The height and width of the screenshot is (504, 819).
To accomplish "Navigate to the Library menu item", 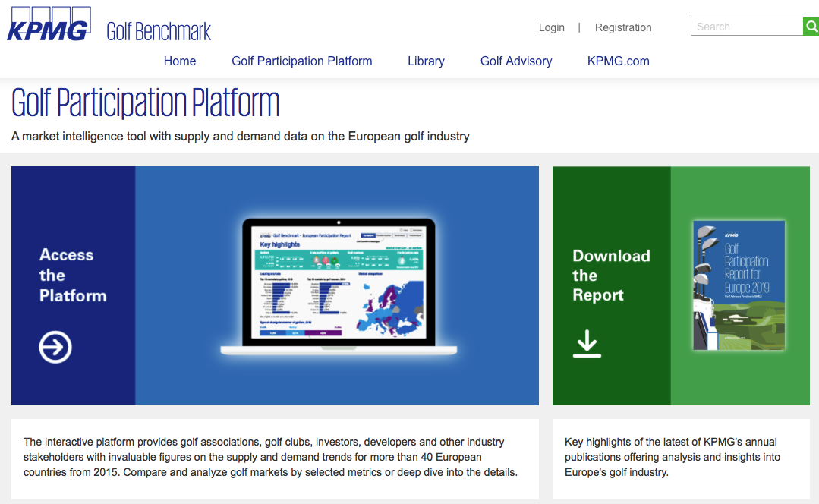I will (x=426, y=61).
